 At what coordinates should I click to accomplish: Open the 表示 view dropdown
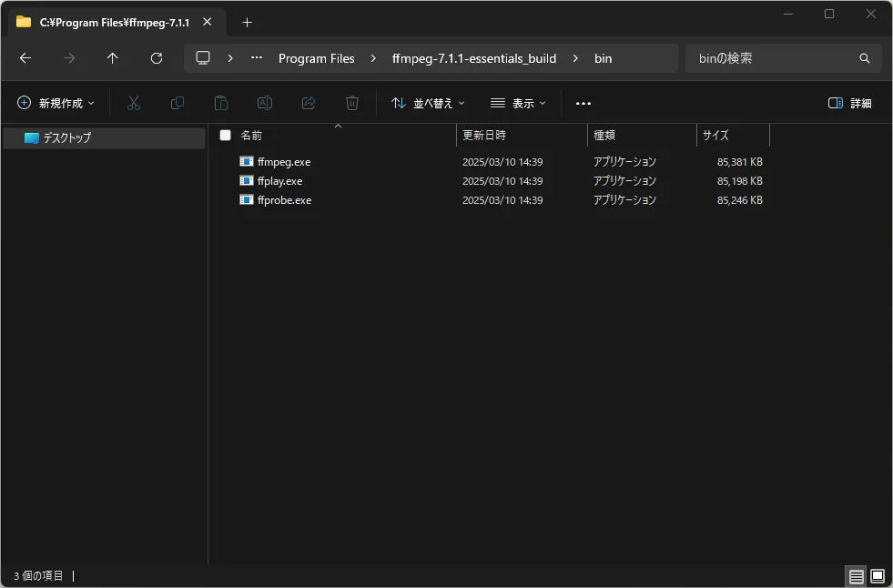(x=518, y=103)
